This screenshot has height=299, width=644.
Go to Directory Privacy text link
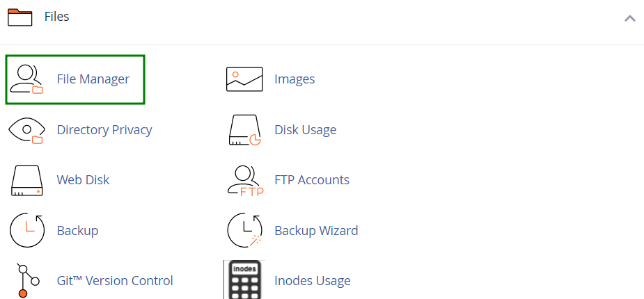104,130
